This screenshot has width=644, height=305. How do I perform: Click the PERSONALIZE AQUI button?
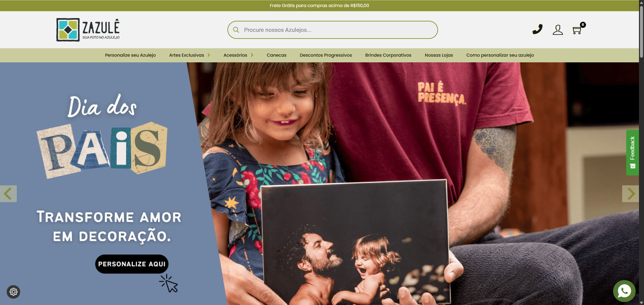(x=132, y=264)
